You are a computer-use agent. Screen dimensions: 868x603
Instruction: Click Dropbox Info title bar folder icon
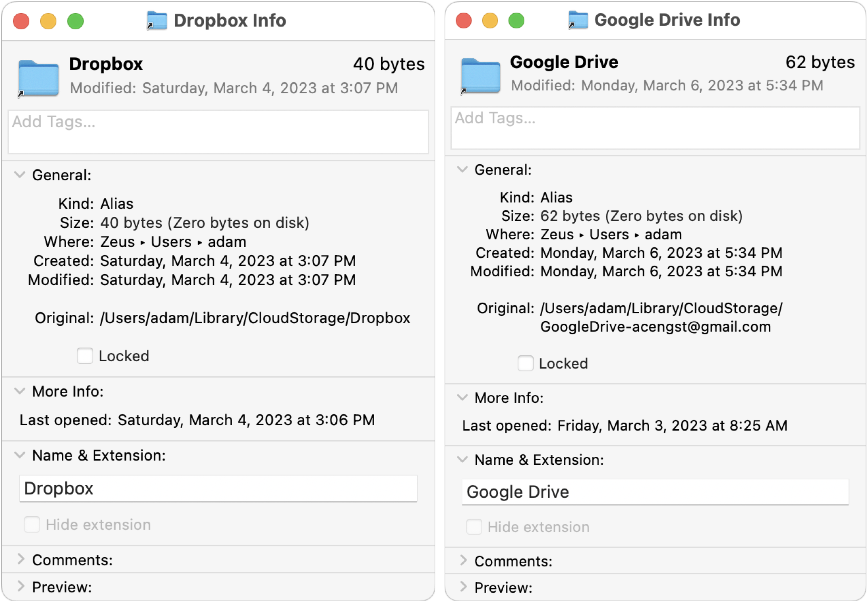157,20
